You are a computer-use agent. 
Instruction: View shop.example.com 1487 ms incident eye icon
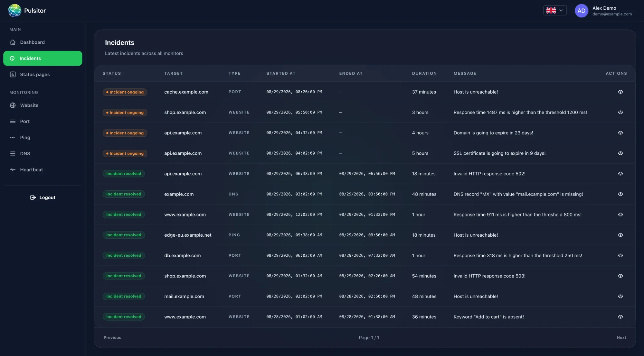620,113
